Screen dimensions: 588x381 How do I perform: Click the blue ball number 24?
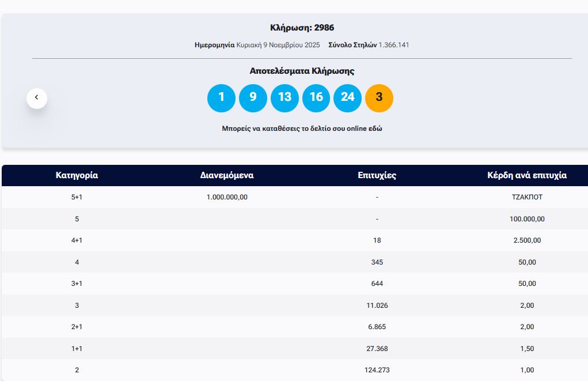pyautogui.click(x=347, y=97)
